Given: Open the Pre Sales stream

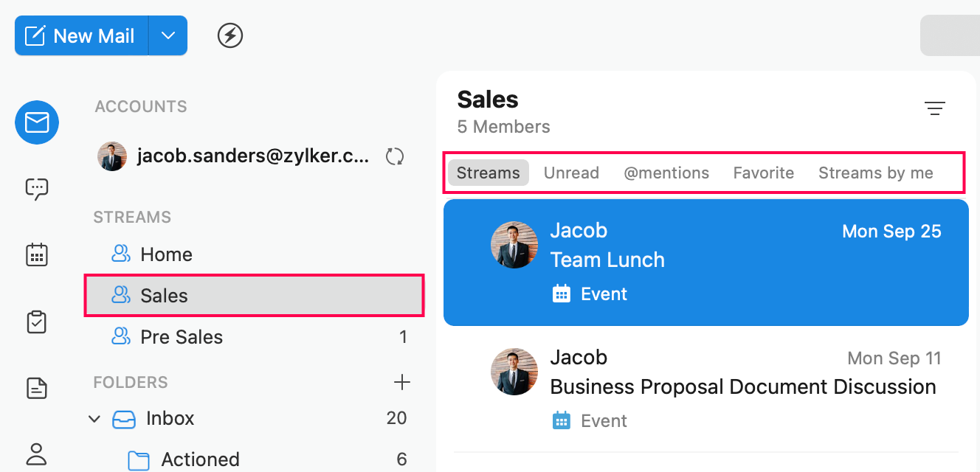Looking at the screenshot, I should pos(182,337).
